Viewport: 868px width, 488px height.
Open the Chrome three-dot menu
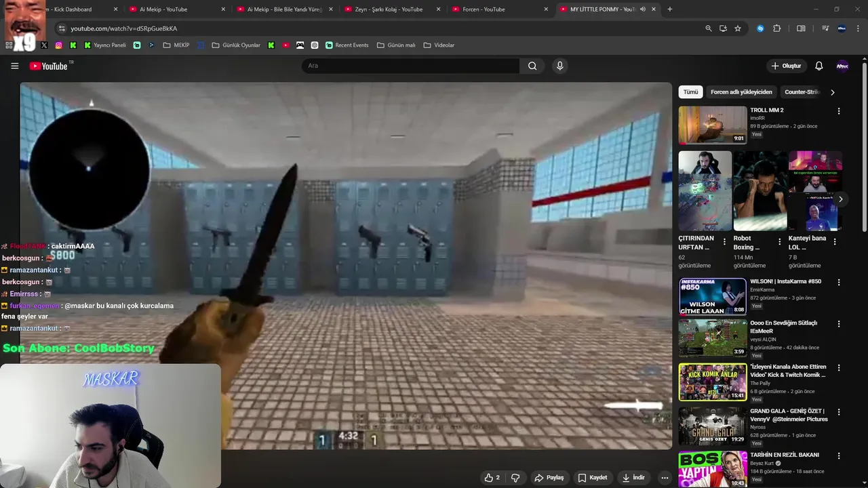[859, 28]
